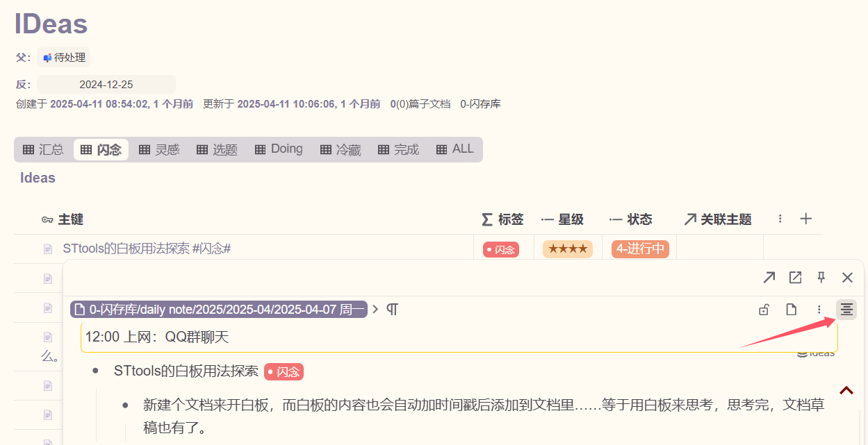The image size is (868, 445).
Task: Click the diagonal arrow icon to open the preview
Action: click(x=769, y=278)
